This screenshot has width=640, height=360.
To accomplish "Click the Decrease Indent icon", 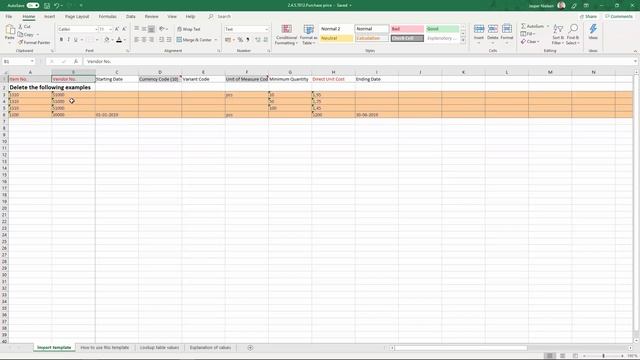I will coord(162,40).
